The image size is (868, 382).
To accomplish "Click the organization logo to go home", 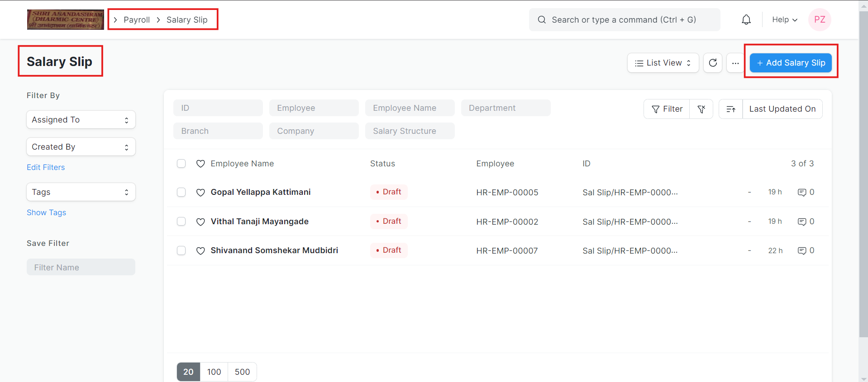I will click(65, 20).
